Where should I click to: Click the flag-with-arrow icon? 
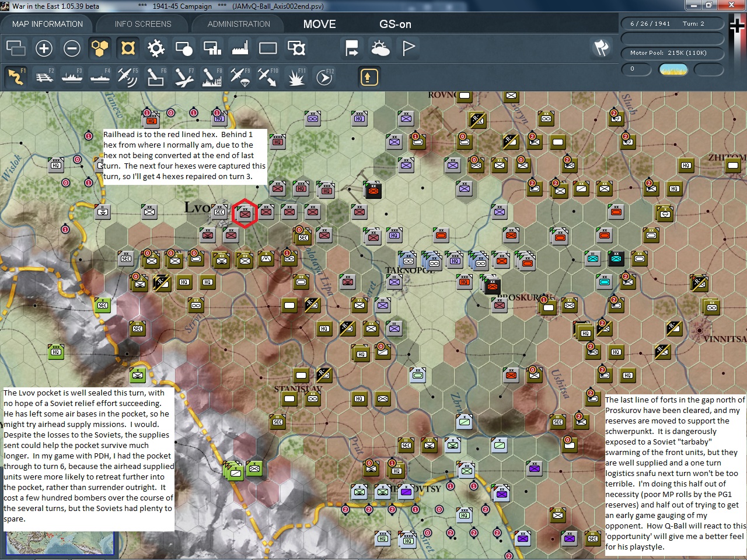(x=352, y=48)
